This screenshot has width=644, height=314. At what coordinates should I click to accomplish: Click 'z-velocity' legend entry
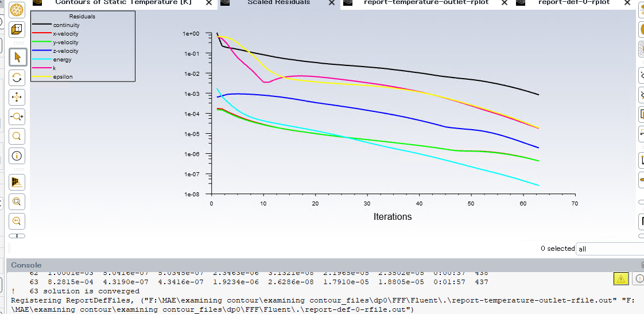(x=65, y=51)
